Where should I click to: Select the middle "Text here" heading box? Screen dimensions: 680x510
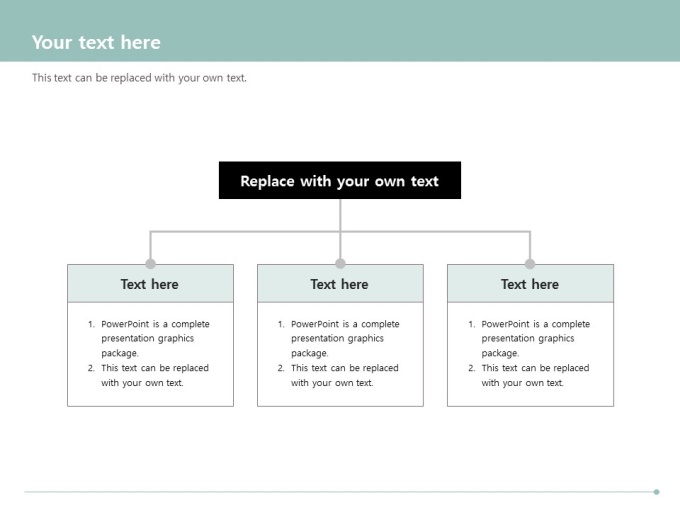pos(340,284)
